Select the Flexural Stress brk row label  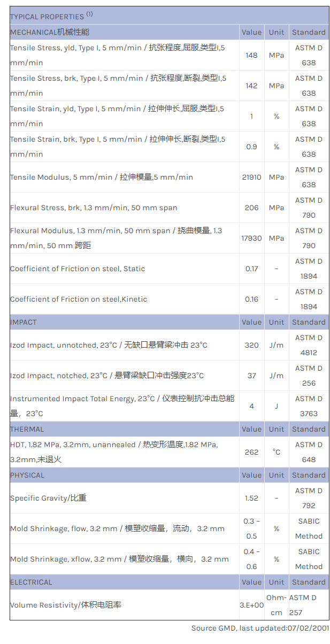tap(94, 208)
